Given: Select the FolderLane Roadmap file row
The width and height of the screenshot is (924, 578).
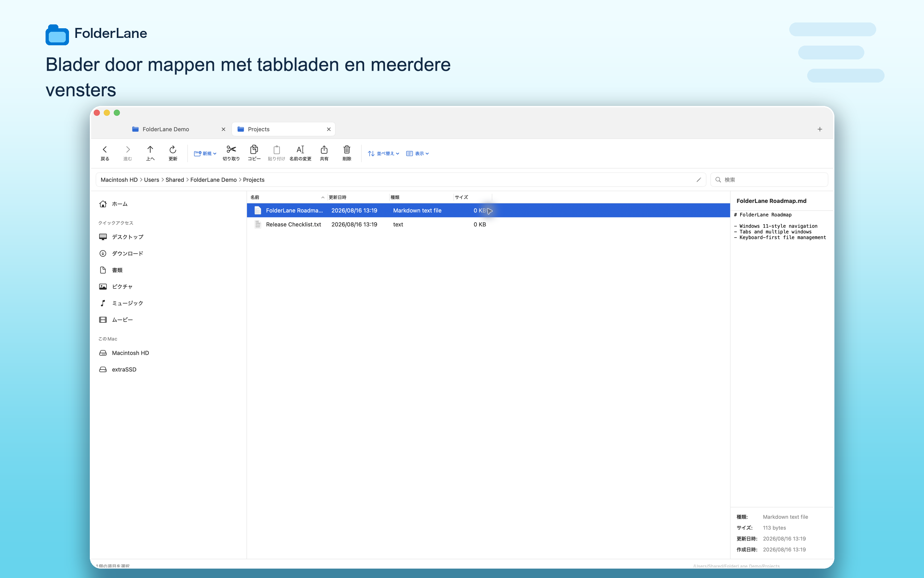Looking at the screenshot, I should pos(488,210).
